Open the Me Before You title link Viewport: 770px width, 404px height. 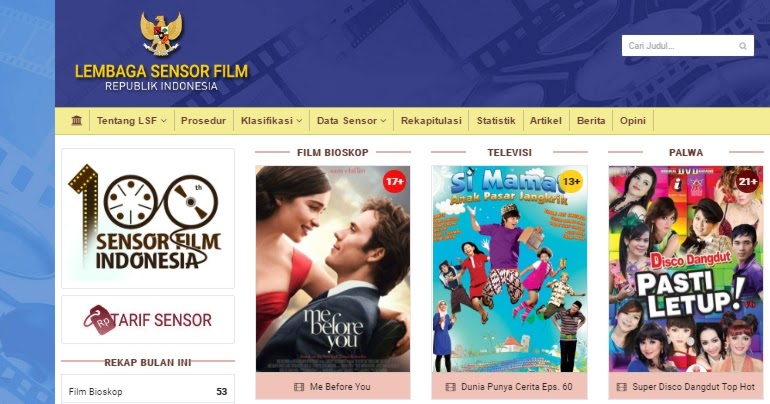tap(340, 387)
